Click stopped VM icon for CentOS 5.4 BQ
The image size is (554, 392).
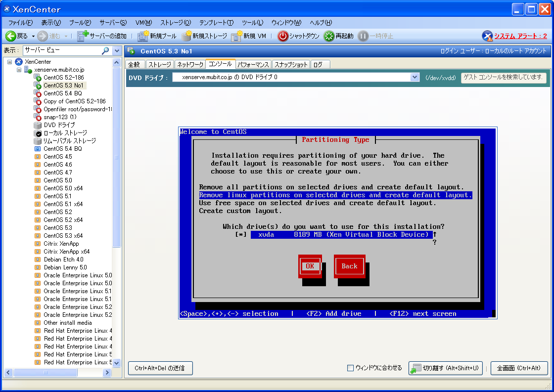pos(38,93)
